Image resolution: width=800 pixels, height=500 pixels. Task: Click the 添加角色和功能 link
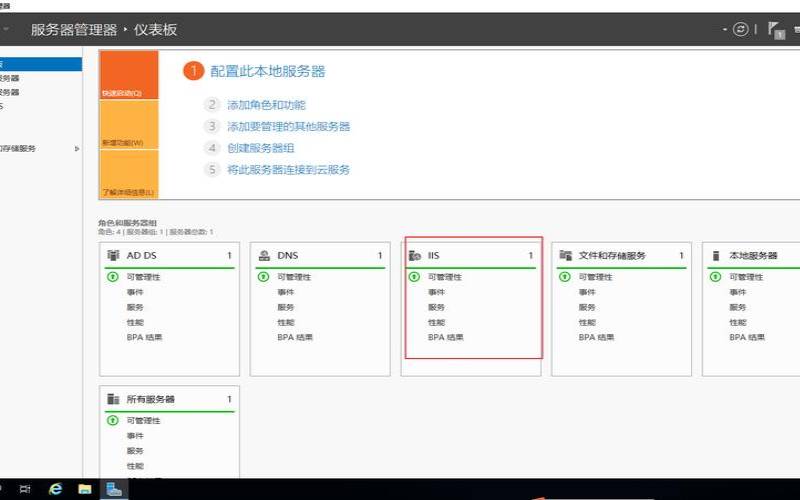tap(266, 105)
